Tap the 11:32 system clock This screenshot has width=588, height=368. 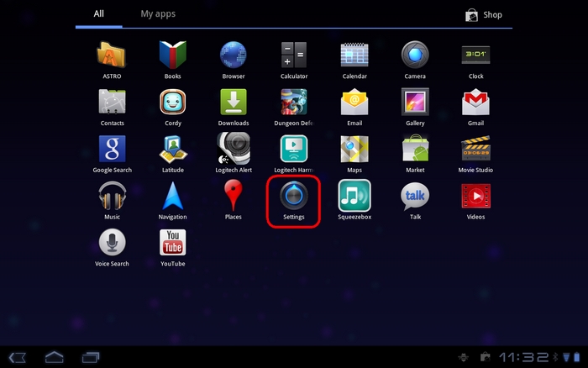[523, 357]
